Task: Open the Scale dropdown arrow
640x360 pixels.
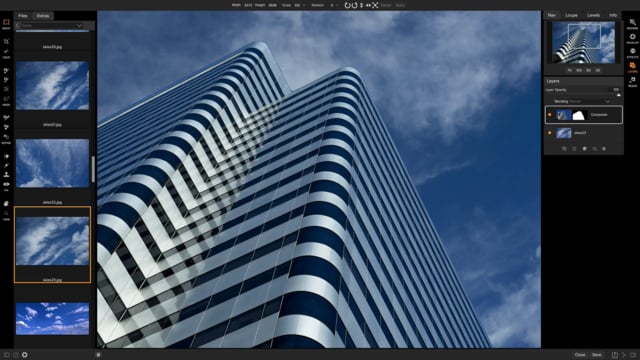Action: coord(304,5)
